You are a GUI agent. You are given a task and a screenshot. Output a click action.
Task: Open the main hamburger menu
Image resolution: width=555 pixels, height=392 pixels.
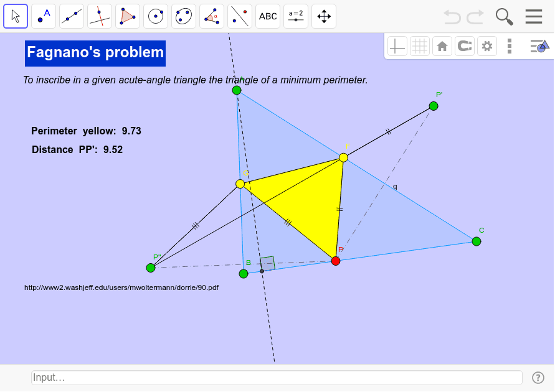click(x=534, y=17)
